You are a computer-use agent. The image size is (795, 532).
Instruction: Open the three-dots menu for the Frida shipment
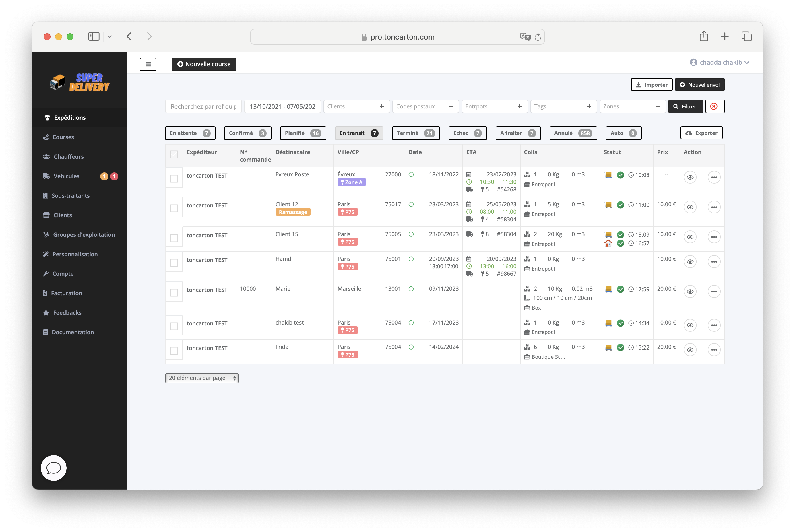714,350
